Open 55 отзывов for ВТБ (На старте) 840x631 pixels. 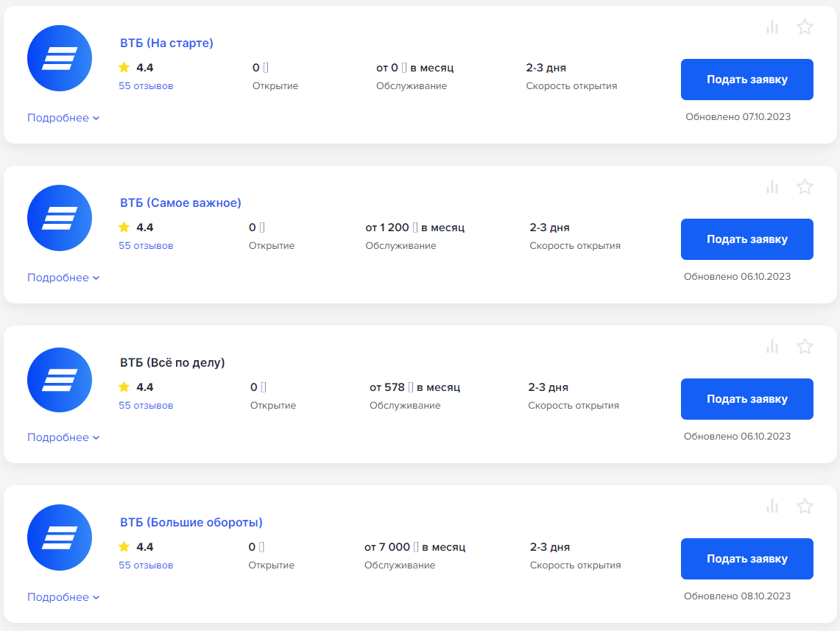coord(146,85)
